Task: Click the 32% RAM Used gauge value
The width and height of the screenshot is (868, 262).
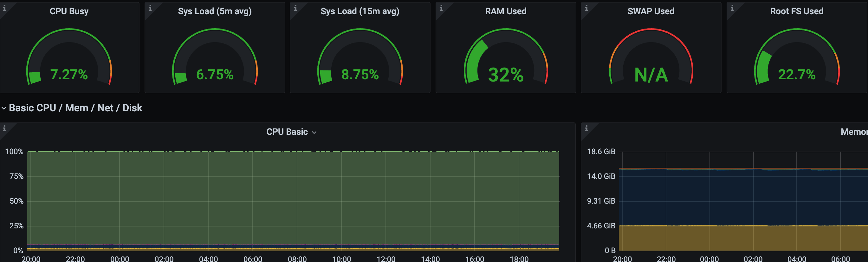Action: click(x=505, y=75)
